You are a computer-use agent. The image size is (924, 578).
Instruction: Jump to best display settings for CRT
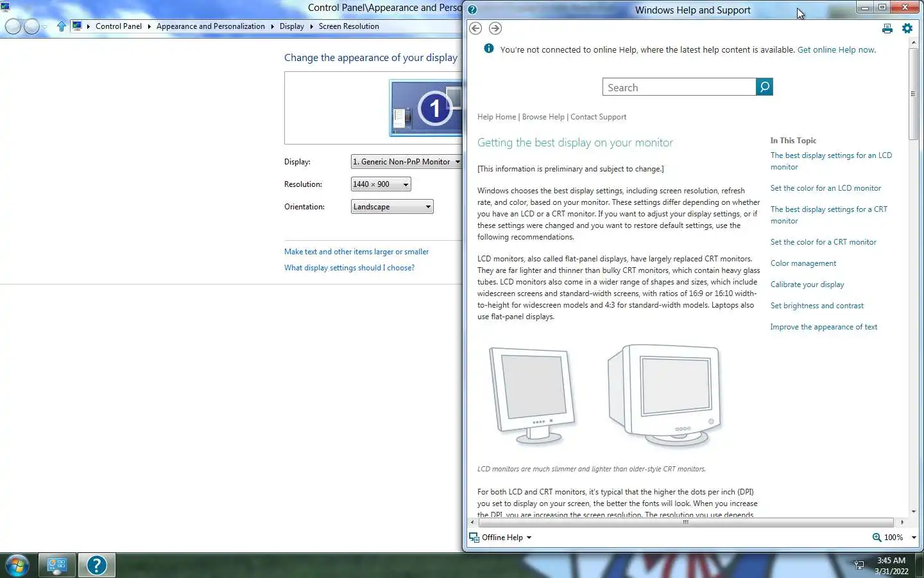coord(829,215)
